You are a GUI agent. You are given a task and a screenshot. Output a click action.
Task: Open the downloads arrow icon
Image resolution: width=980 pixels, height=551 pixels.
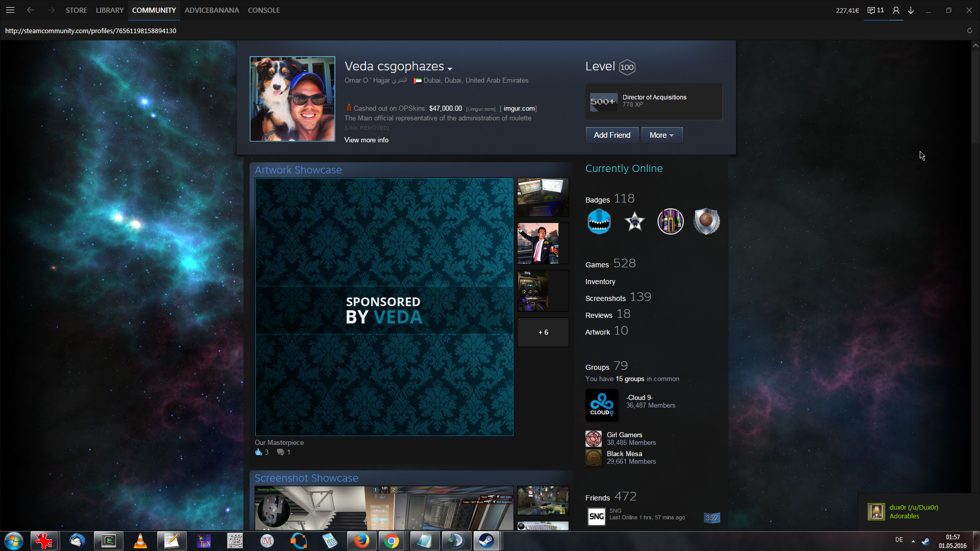[x=911, y=10]
